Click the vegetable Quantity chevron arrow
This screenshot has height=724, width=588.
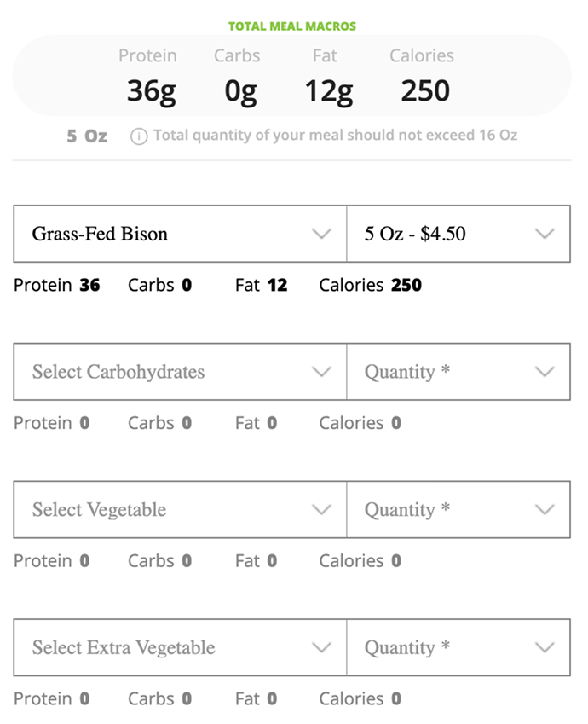pos(545,509)
